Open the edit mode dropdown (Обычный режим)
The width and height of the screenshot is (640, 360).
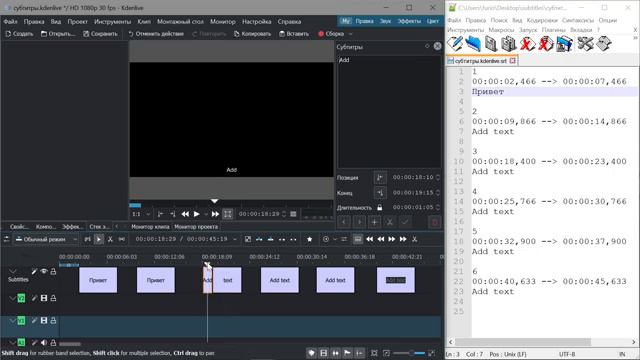point(46,239)
